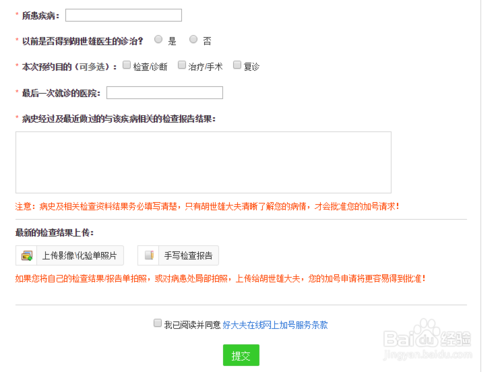The width and height of the screenshot is (500, 372).
Task: Tick the 我已阅读并同意 agreement checkbox
Action: [x=157, y=323]
